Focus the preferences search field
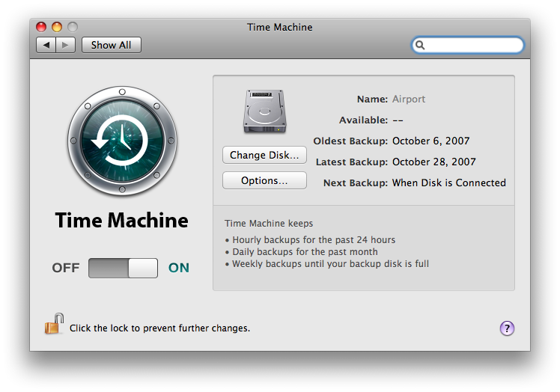This screenshot has height=392, width=560. pos(467,45)
